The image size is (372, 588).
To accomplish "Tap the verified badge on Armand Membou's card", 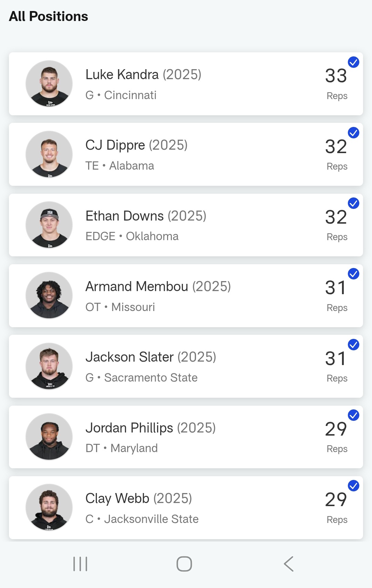I will tap(353, 274).
